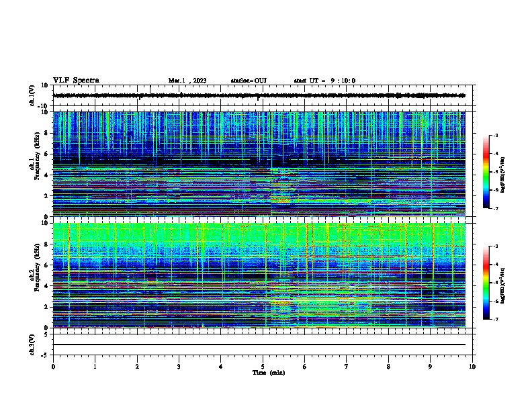532x411 pixels.
Task: Click the flat ch.3 voltage trace line
Action: click(259, 345)
